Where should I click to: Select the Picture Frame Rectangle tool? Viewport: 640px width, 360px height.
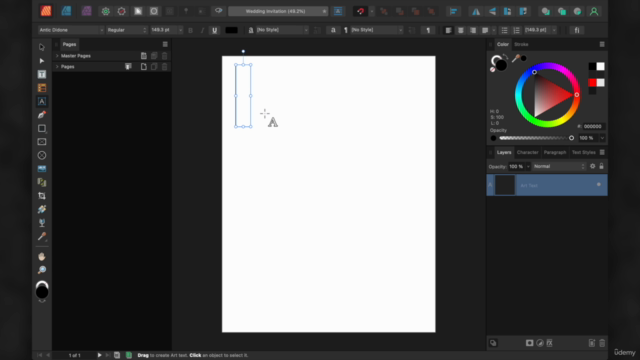coord(42,142)
